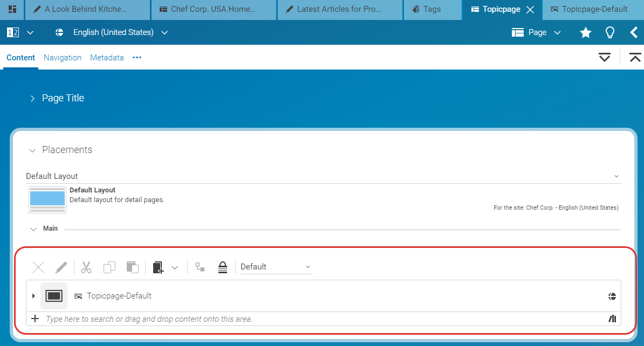Toggle the locale globe on the Topicpage-Default row

click(612, 295)
